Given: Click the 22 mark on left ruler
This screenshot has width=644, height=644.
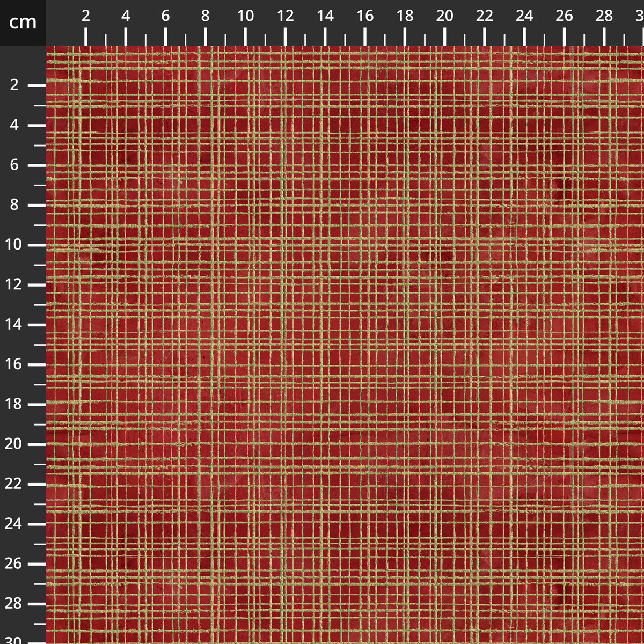Looking at the screenshot, I should (x=14, y=484).
